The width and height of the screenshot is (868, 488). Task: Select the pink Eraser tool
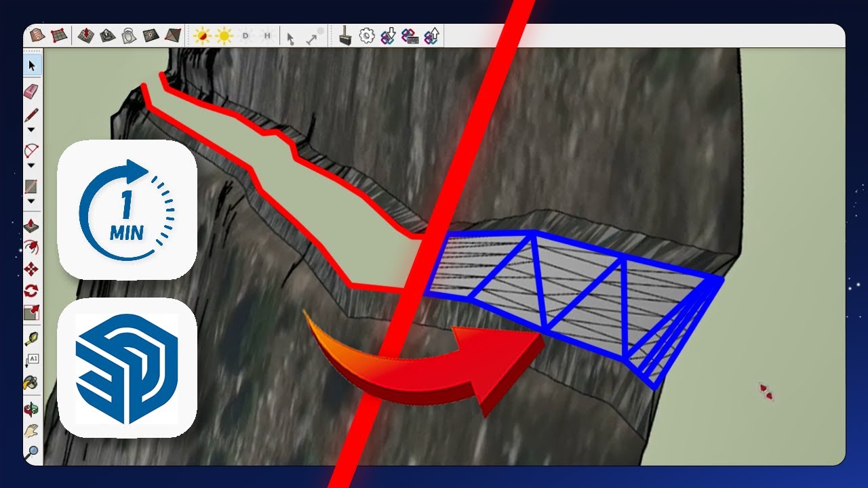click(x=31, y=91)
